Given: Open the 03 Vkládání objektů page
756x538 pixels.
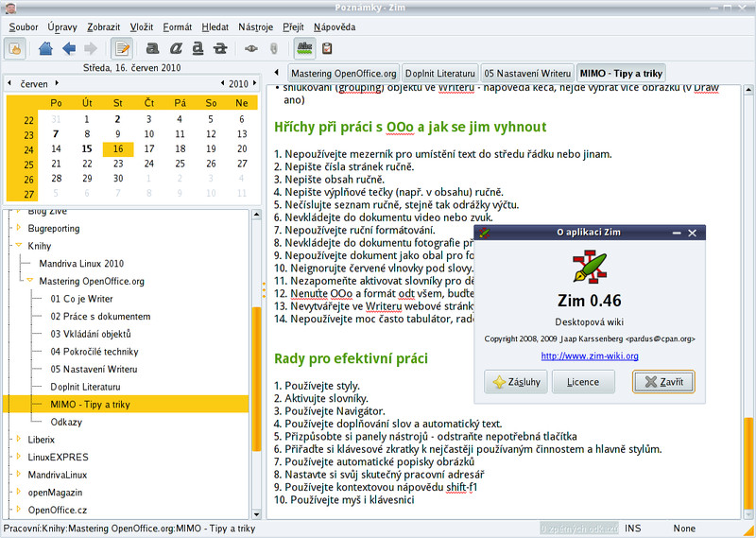Looking at the screenshot, I should (91, 334).
